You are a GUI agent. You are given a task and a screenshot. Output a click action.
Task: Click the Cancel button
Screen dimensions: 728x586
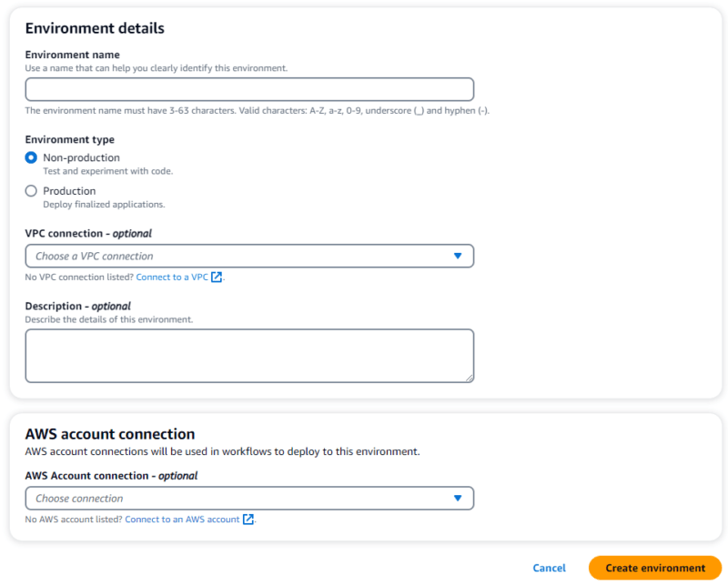(550, 567)
